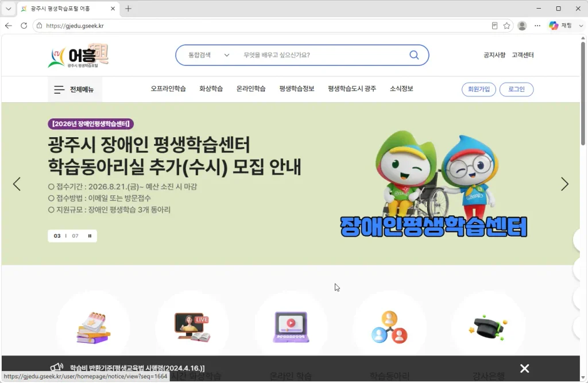Open browser settings ellipsis menu
Screen dimensions: 588x383
pos(537,25)
